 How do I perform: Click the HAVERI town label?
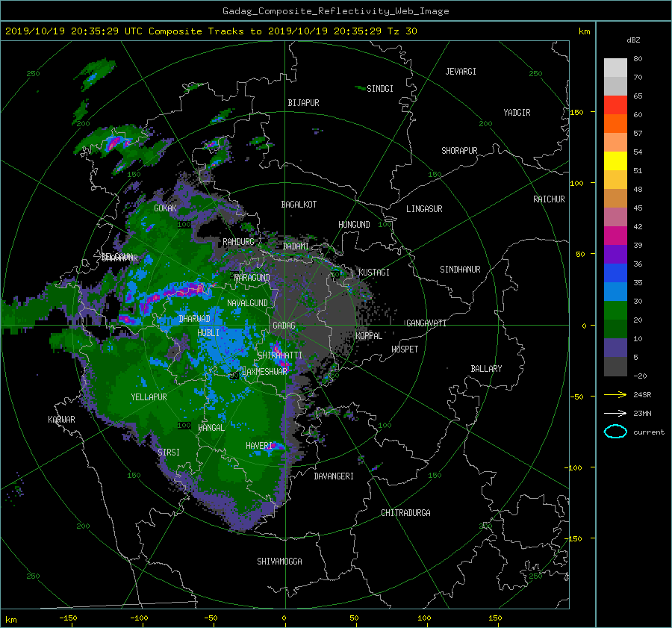(259, 446)
